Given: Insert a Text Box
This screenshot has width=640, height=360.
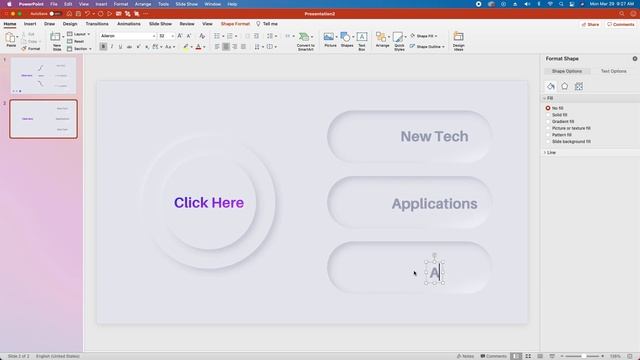Looking at the screenshot, I should click(x=362, y=41).
